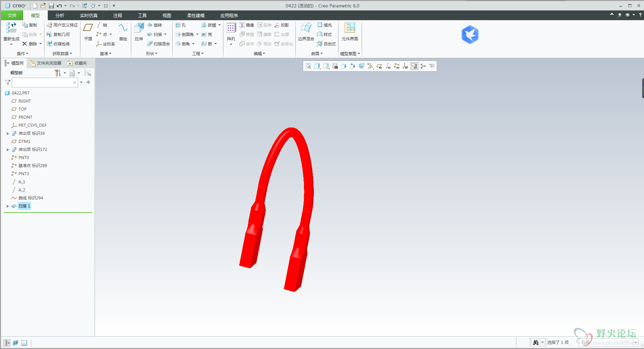The height and width of the screenshot is (349, 644).
Task: Click the User-Defined Feature (用户定义特征) button
Action: pos(62,25)
